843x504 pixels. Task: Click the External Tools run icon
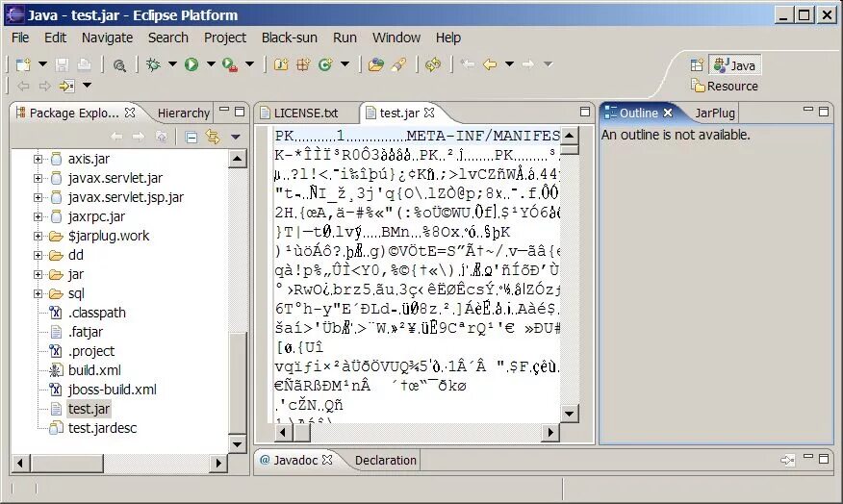click(x=230, y=65)
